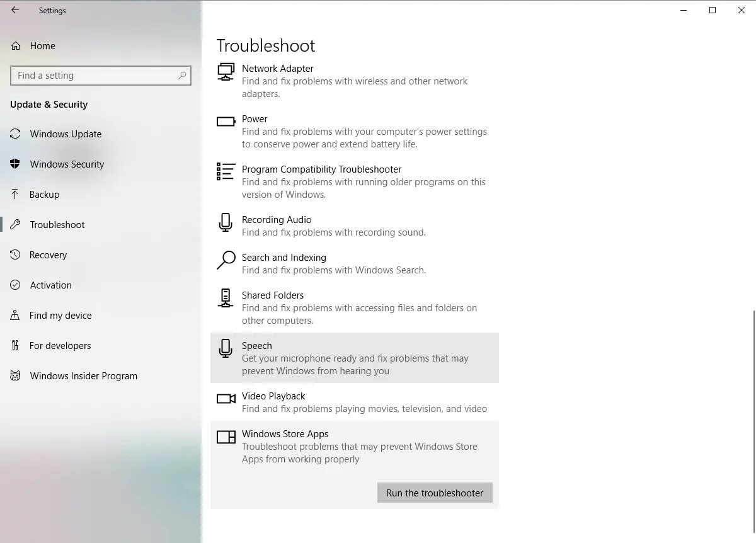Click the Search and Indexing magnifier icon
The height and width of the screenshot is (543, 756).
tap(226, 260)
